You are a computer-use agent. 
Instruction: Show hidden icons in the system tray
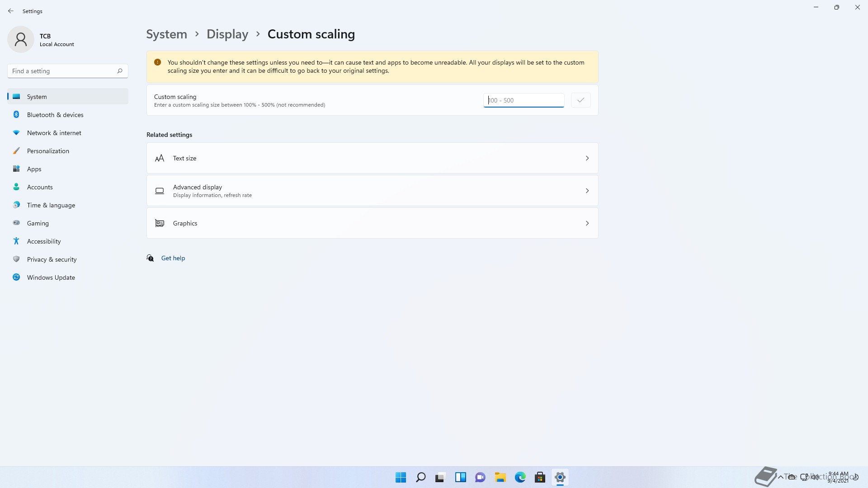[780, 477]
